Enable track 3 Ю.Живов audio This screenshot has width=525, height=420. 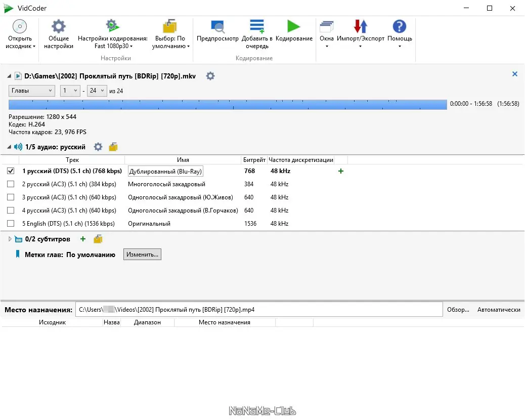(11, 197)
